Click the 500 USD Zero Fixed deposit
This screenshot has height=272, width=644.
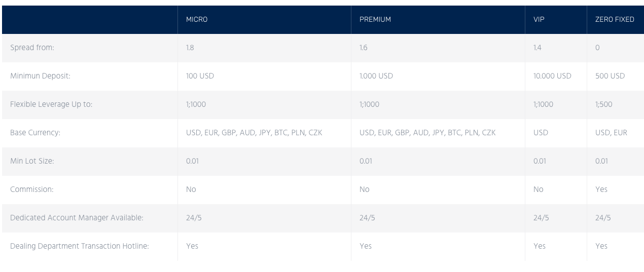[x=610, y=76]
